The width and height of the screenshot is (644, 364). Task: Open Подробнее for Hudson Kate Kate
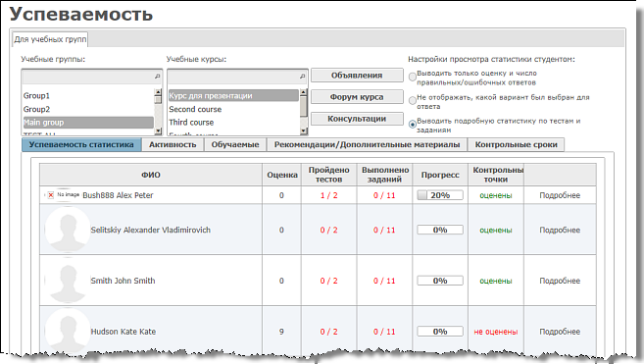tap(560, 332)
